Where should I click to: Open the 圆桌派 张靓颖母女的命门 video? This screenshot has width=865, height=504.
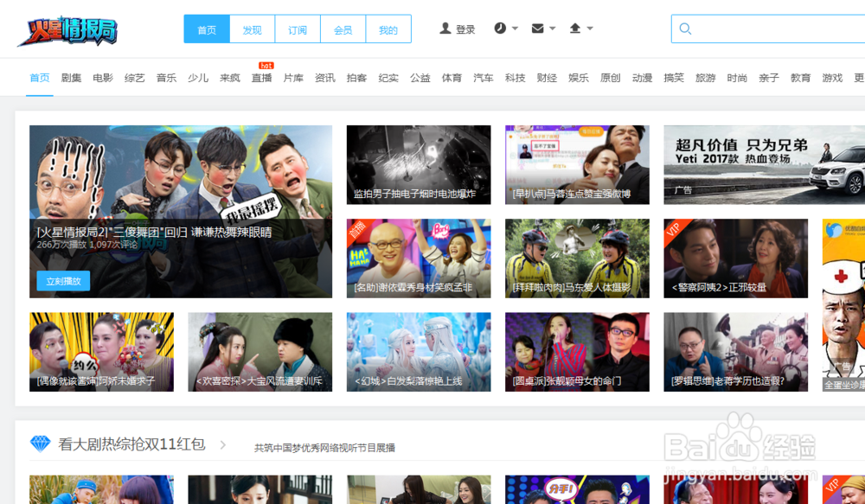[x=577, y=353]
